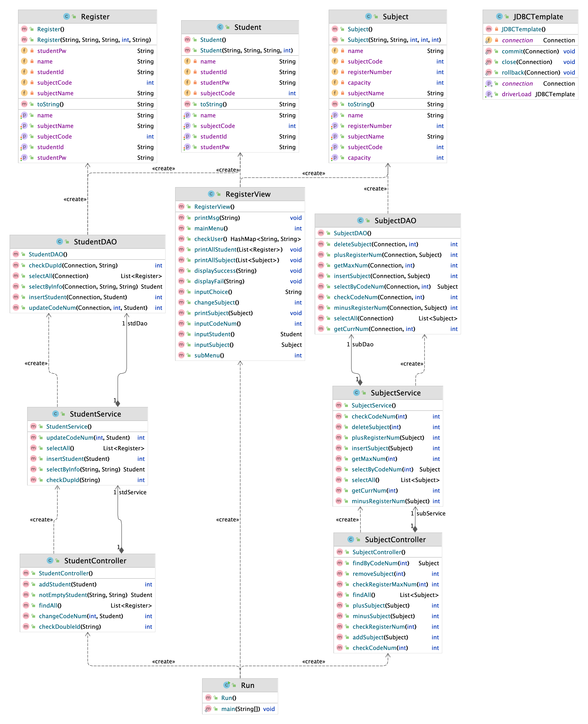The image size is (588, 724).
Task: Click the subService association label
Action: [x=431, y=513]
